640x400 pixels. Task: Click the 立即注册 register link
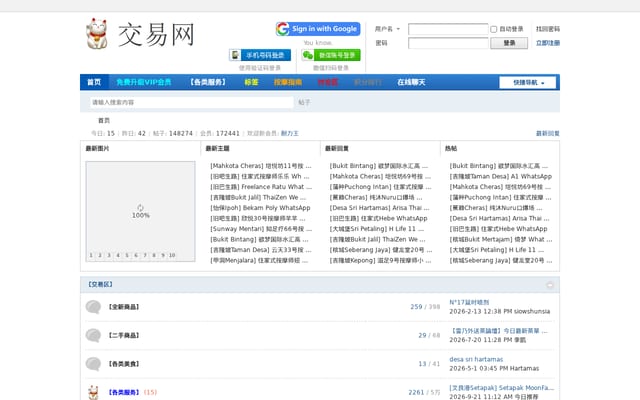point(548,43)
